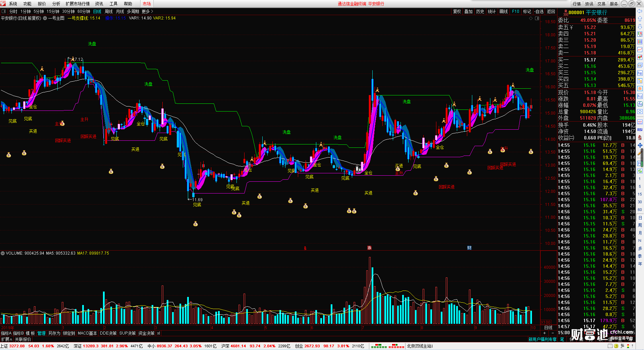Expand the 更多 more periods dropdown
Image resolution: width=644 pixels, height=350 pixels.
[147, 11]
